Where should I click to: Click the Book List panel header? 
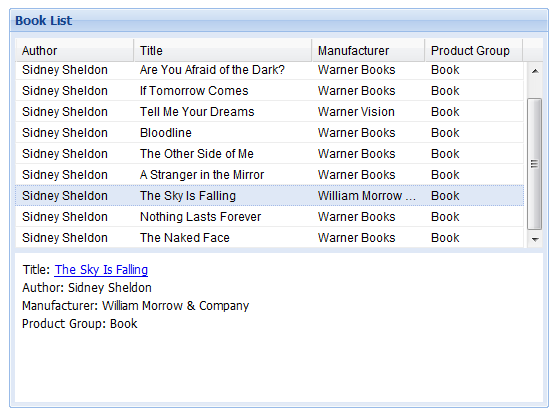tap(279, 20)
